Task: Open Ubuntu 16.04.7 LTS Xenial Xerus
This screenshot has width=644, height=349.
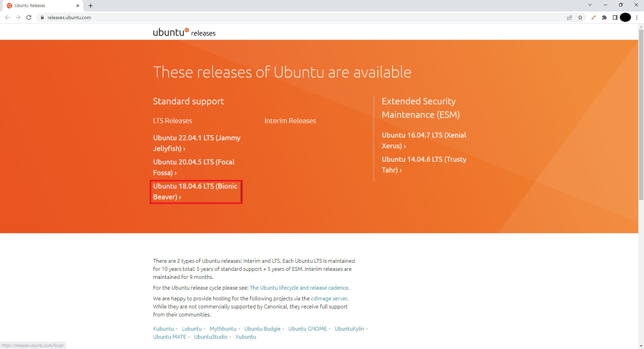Action: tap(424, 141)
